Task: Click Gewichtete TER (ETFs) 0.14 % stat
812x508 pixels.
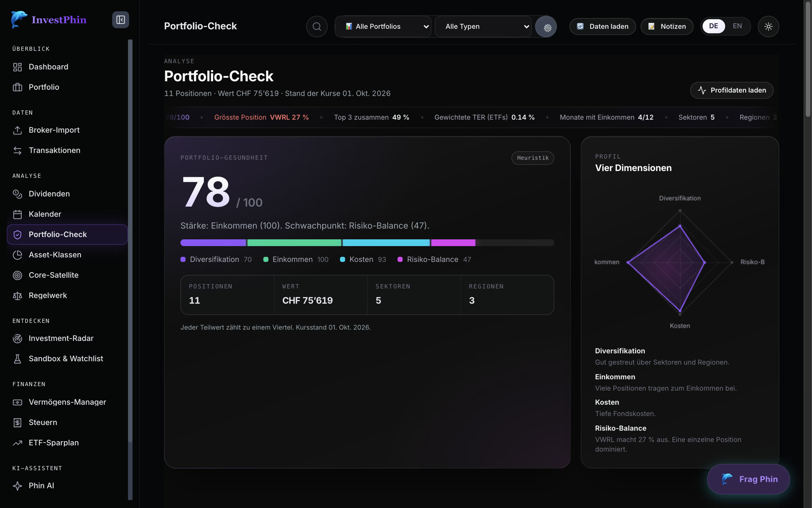Action: (x=484, y=117)
